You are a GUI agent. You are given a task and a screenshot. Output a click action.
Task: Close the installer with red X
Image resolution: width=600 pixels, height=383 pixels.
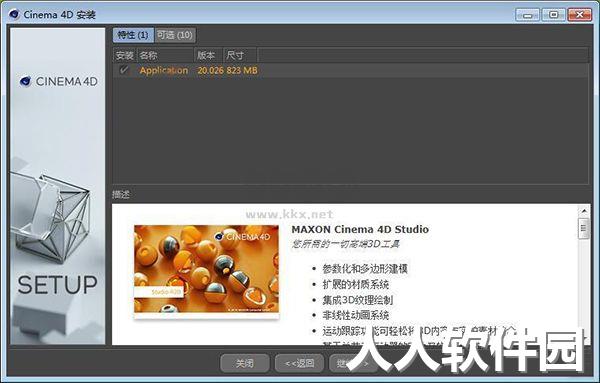pyautogui.click(x=580, y=15)
